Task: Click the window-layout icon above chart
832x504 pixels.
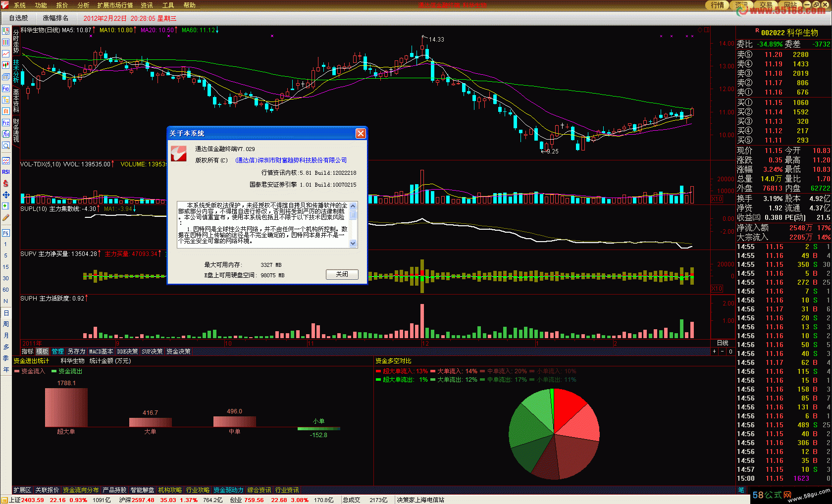Action: pos(707,30)
